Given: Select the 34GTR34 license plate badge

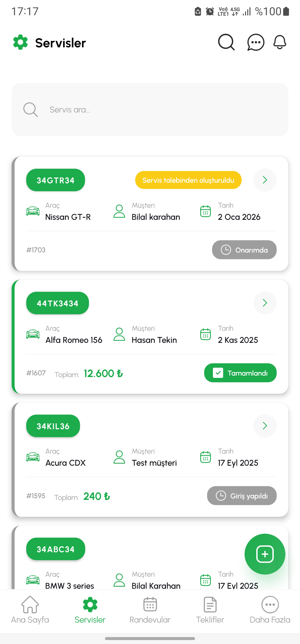Looking at the screenshot, I should point(55,180).
